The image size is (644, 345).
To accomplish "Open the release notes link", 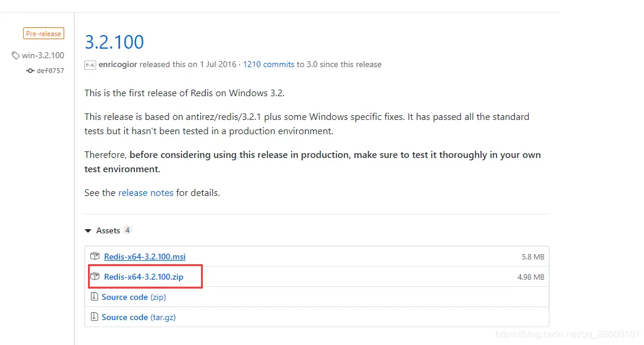I will (146, 193).
